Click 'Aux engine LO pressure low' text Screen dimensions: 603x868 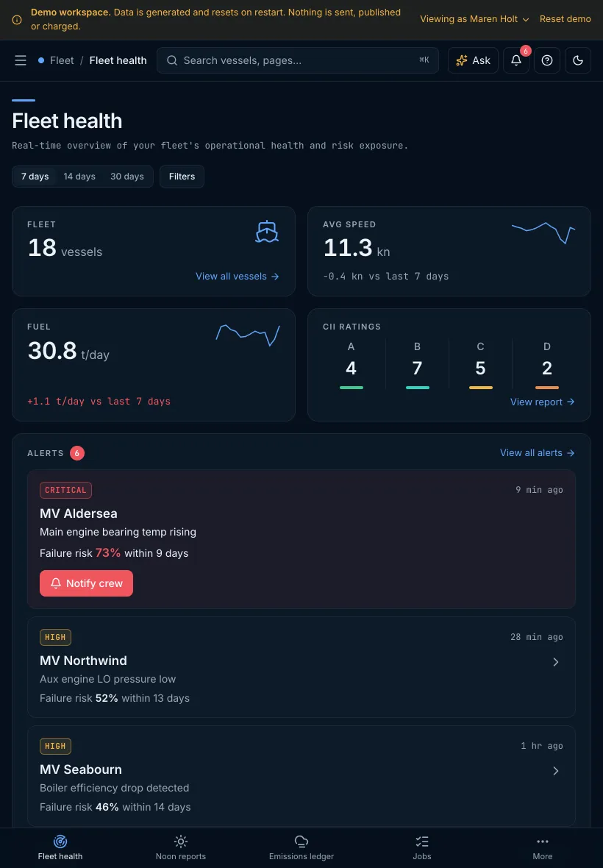coord(108,679)
